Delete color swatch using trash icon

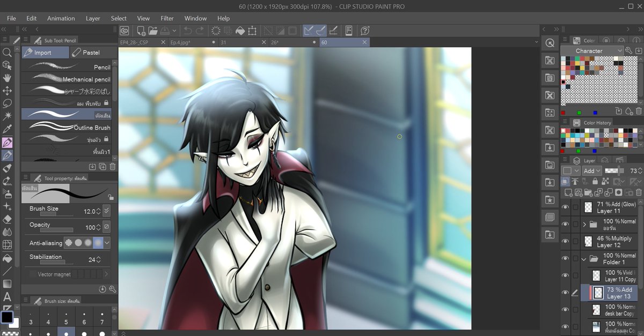[638, 111]
